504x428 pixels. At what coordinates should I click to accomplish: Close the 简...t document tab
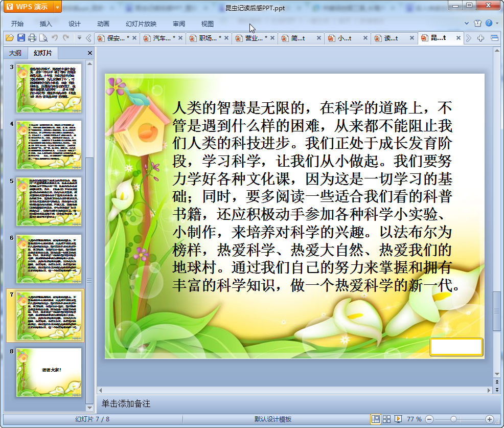click(318, 38)
